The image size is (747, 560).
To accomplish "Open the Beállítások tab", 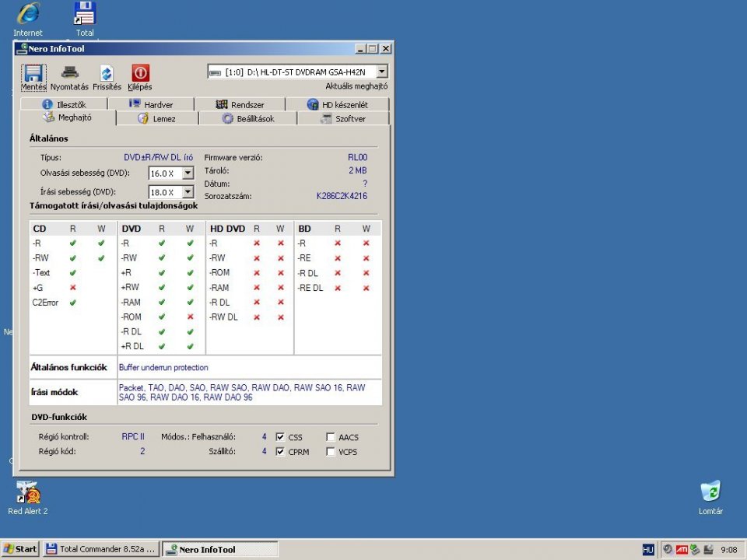I will click(247, 118).
